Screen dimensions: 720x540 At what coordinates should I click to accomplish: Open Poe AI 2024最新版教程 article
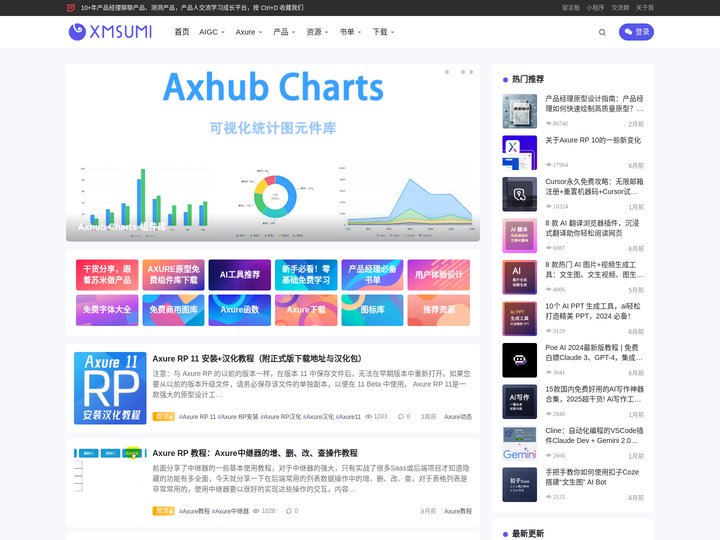tap(594, 352)
